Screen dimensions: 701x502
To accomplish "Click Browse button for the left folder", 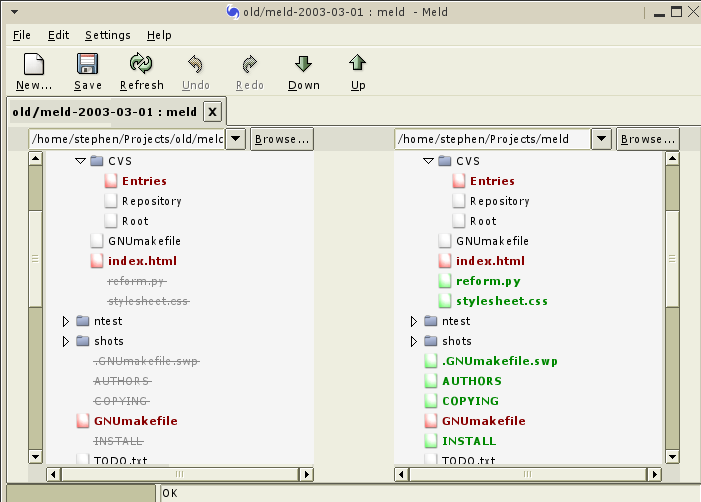I will coord(282,139).
